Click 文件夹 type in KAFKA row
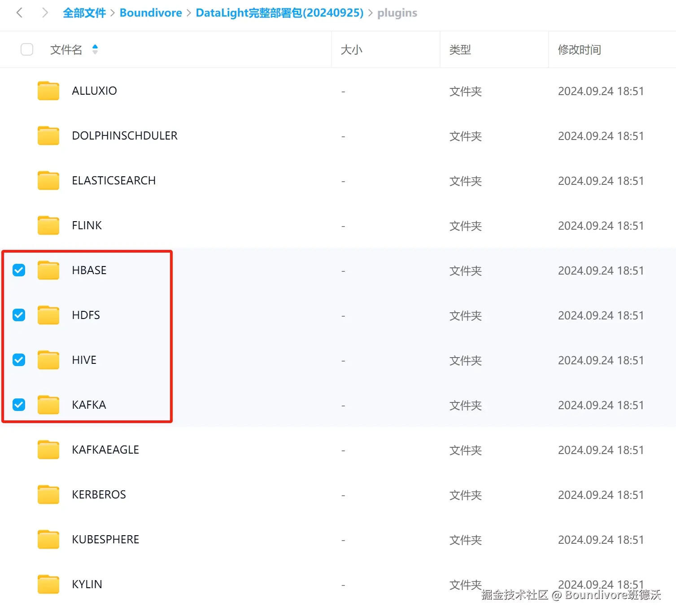This screenshot has height=616, width=676. pyautogui.click(x=466, y=405)
